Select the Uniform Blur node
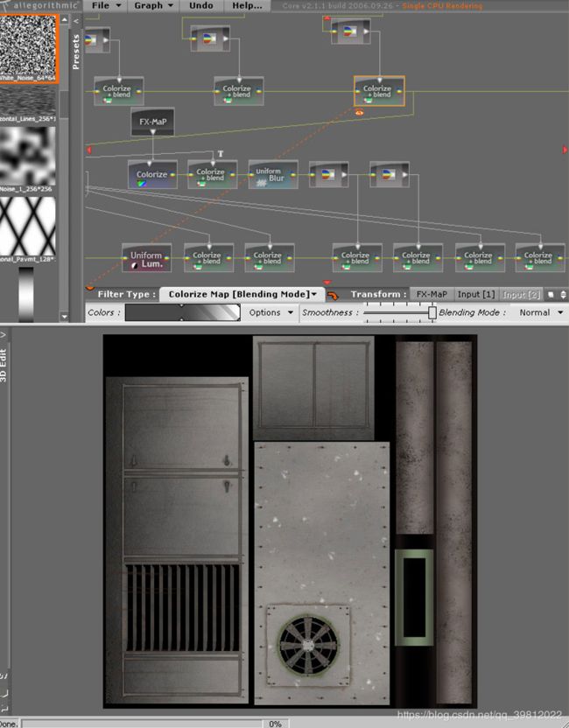The height and width of the screenshot is (728, 569). (x=273, y=175)
